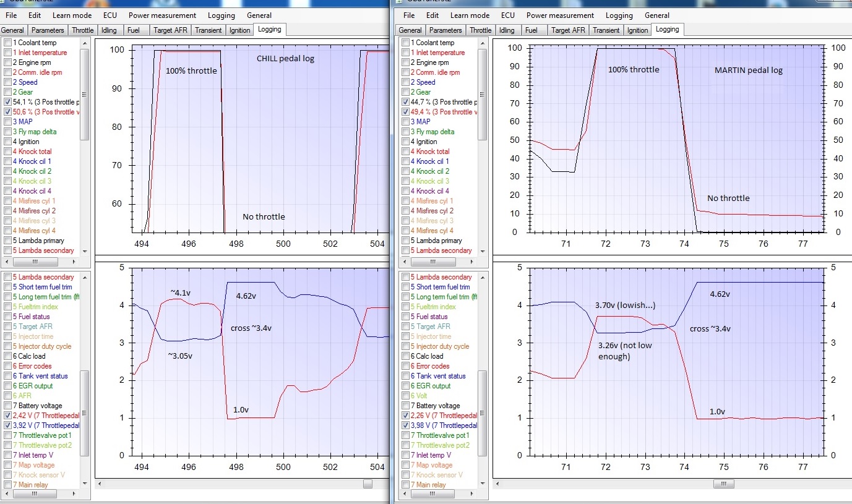Enable 6 EGR output in MARTIN log window
This screenshot has width=852, height=504.
pos(406,386)
